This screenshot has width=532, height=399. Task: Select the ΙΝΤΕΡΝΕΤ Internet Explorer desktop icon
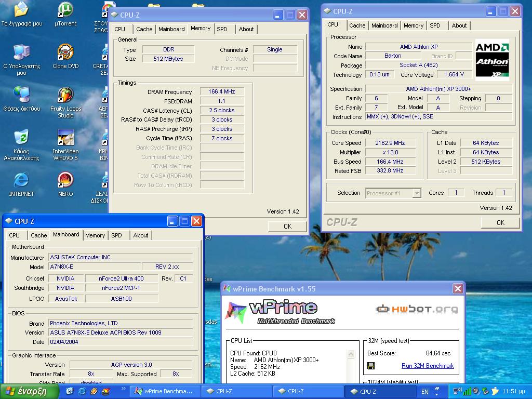pyautogui.click(x=21, y=184)
